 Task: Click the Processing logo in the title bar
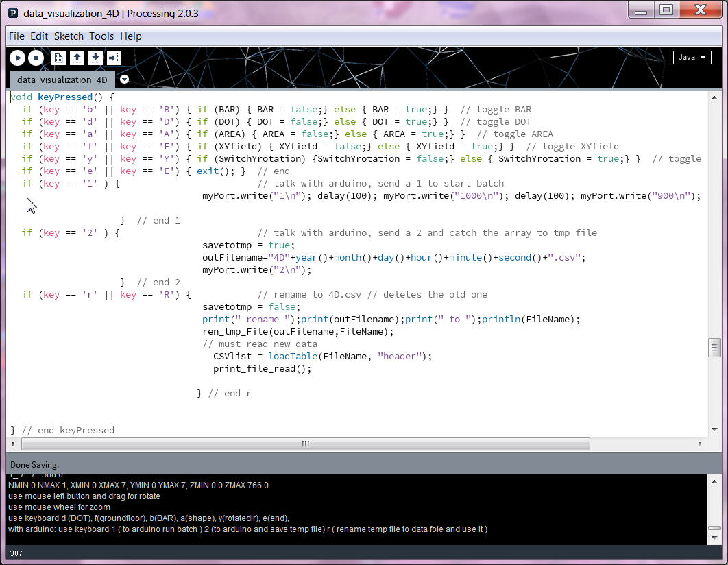(x=13, y=13)
